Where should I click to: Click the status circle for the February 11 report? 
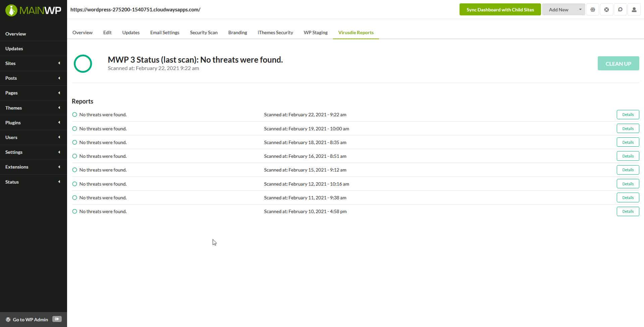(x=75, y=198)
